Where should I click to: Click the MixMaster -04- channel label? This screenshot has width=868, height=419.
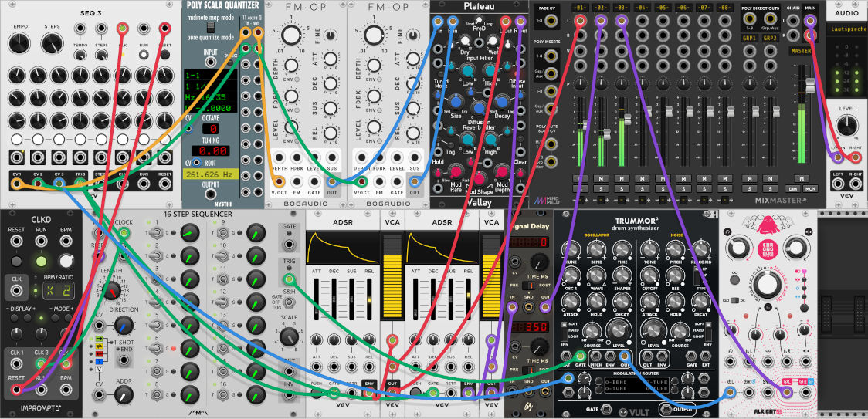click(643, 8)
